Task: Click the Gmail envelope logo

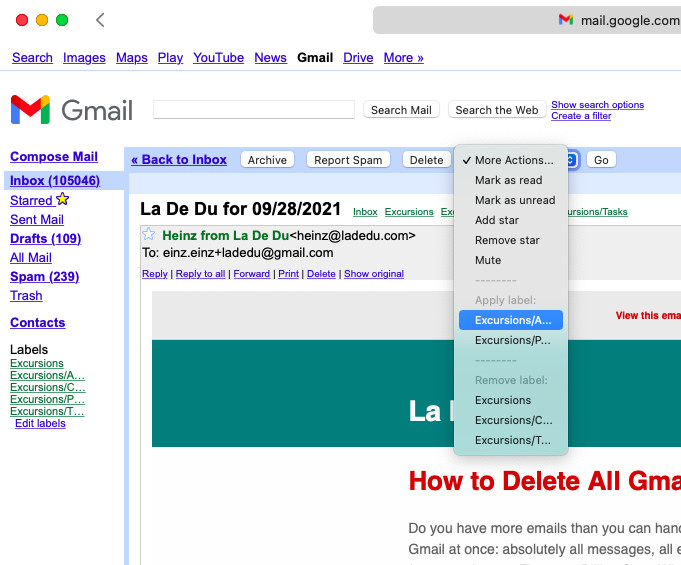Action: coord(30,109)
